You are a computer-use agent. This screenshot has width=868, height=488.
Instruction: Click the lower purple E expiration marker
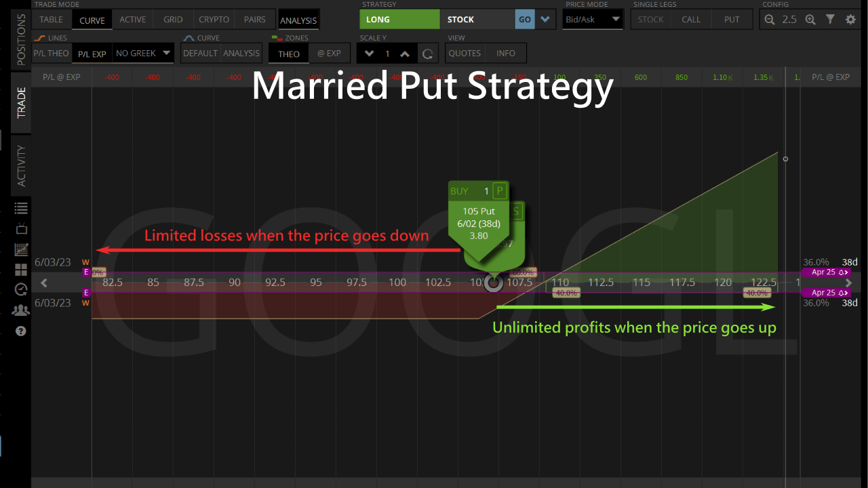(x=86, y=293)
